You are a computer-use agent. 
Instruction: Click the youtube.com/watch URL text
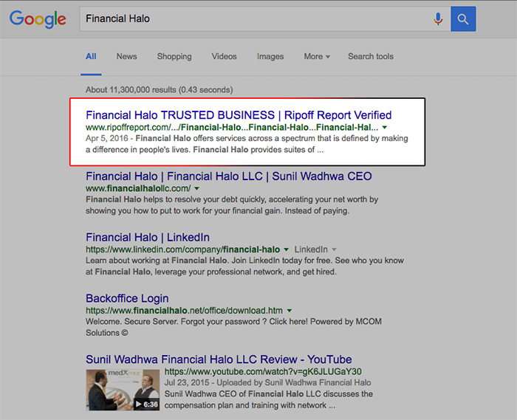[263, 371]
